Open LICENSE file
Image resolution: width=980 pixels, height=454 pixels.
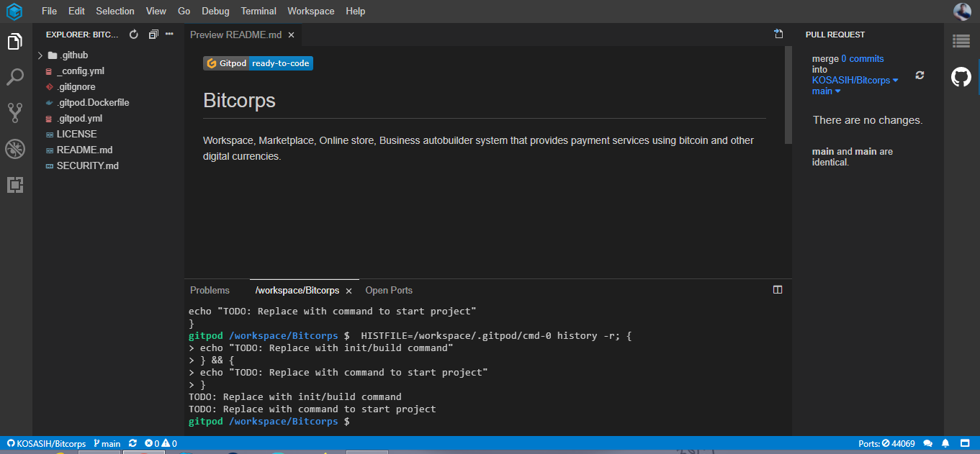(76, 135)
